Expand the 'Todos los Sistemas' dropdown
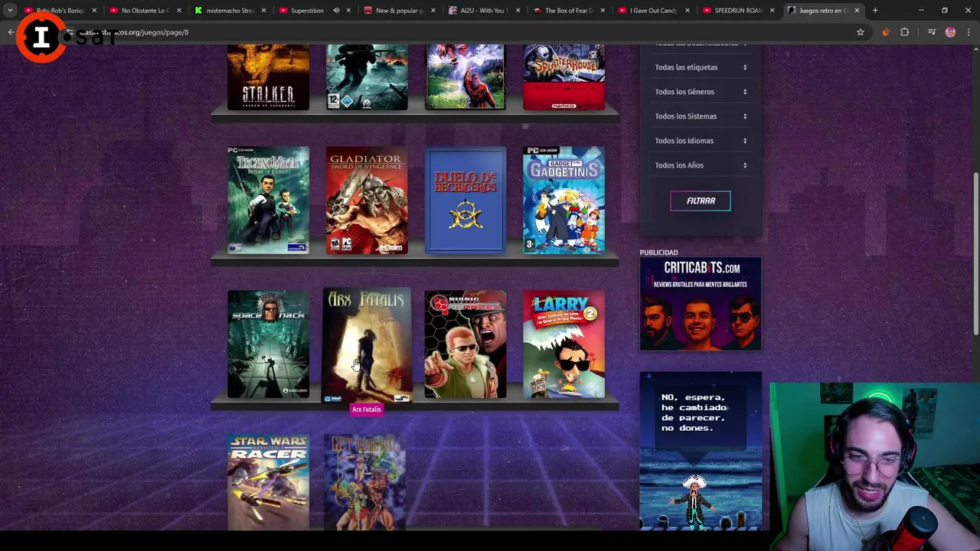This screenshot has height=551, width=980. coord(701,116)
